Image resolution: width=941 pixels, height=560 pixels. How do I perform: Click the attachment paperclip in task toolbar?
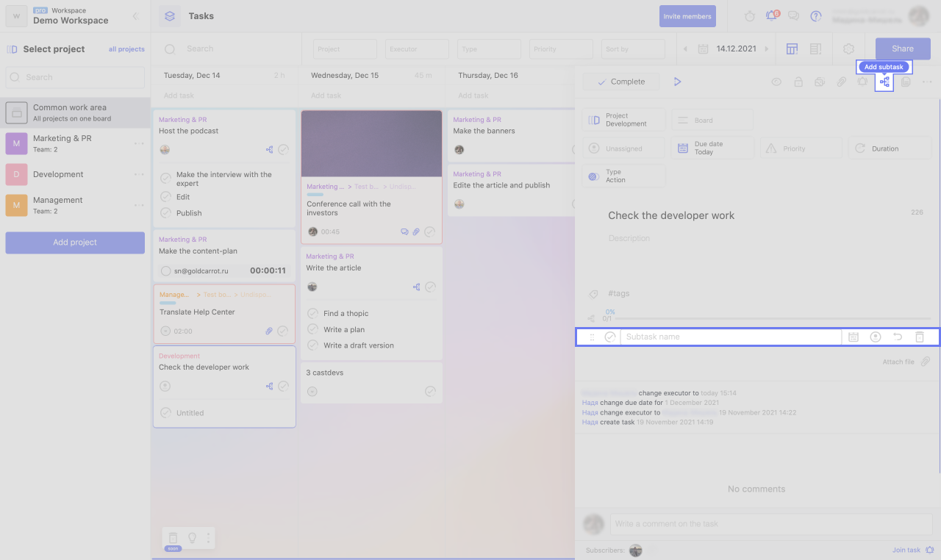tap(841, 82)
